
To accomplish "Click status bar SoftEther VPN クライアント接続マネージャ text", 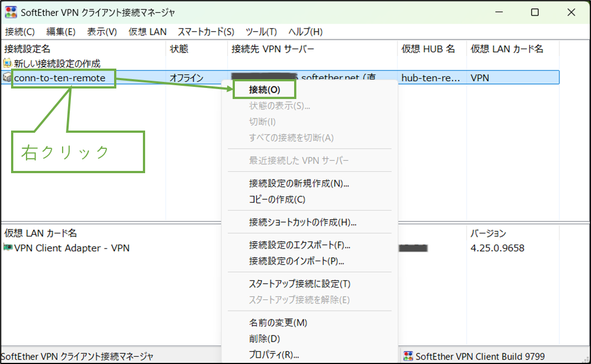I will [x=77, y=356].
